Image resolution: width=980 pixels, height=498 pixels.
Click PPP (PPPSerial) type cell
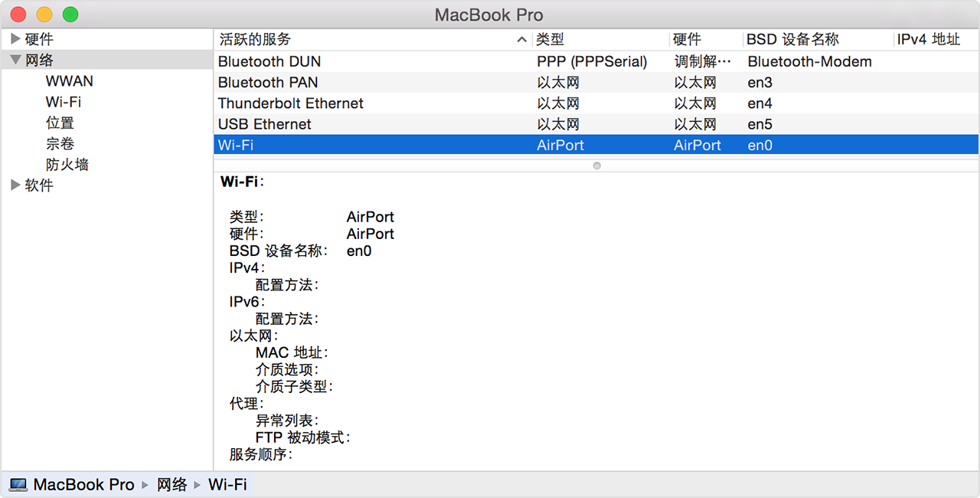tap(592, 61)
